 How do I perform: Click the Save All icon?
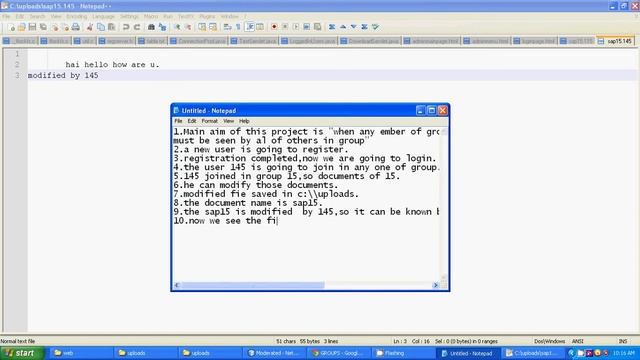[43, 27]
